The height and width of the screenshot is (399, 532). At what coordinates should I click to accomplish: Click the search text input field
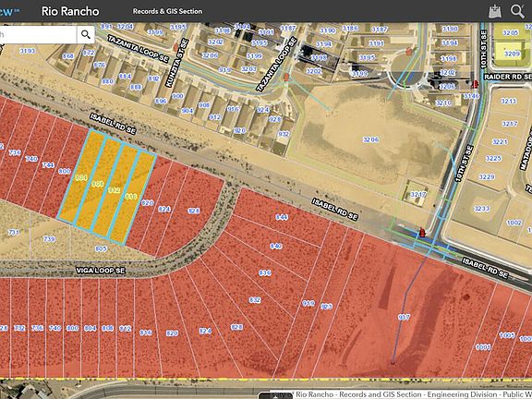click(39, 34)
